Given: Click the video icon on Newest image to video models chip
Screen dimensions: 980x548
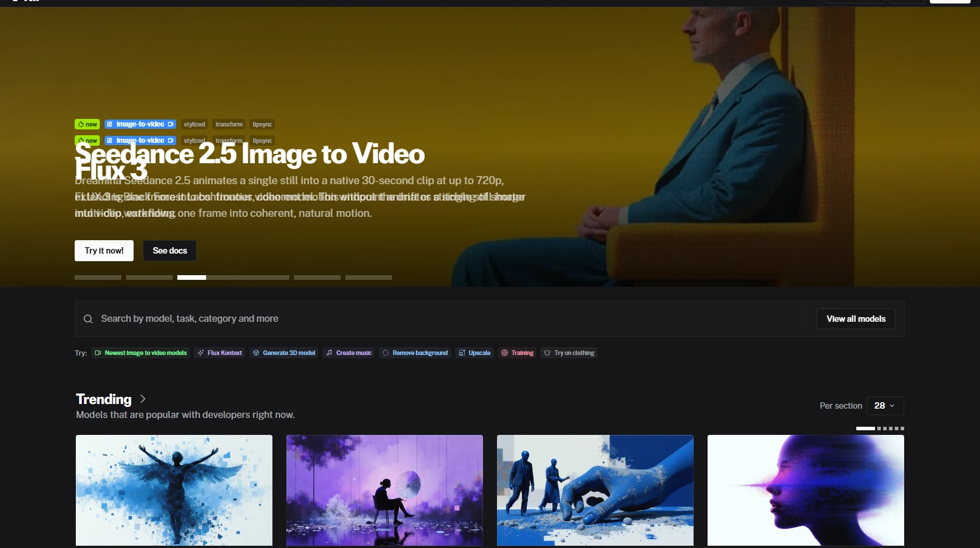Looking at the screenshot, I should point(98,353).
